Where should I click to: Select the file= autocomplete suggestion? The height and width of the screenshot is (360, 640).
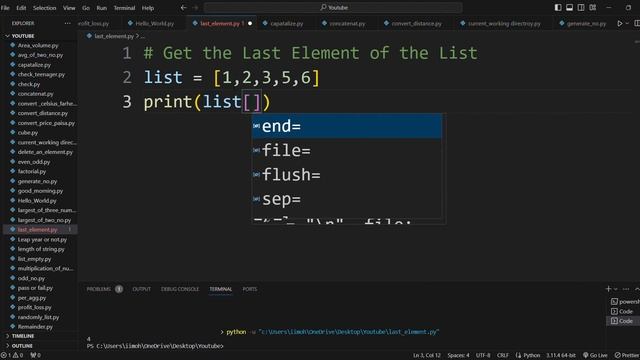[x=347, y=151]
